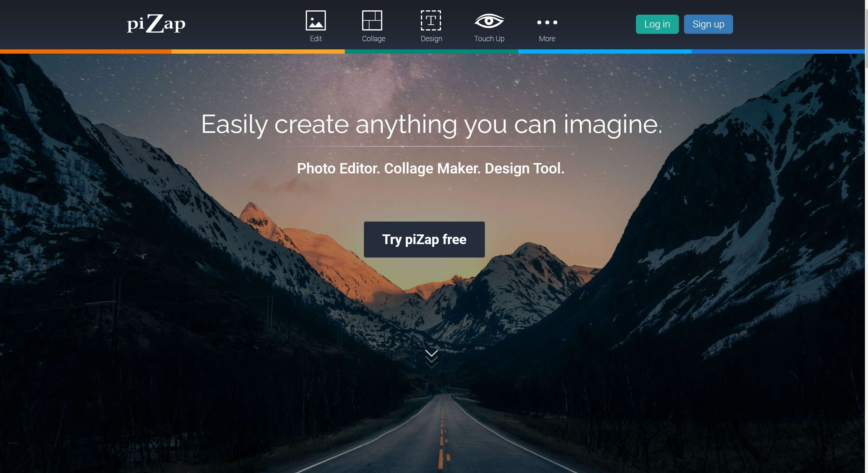Click the Touch Up text label
868x473 pixels.
coord(490,39)
